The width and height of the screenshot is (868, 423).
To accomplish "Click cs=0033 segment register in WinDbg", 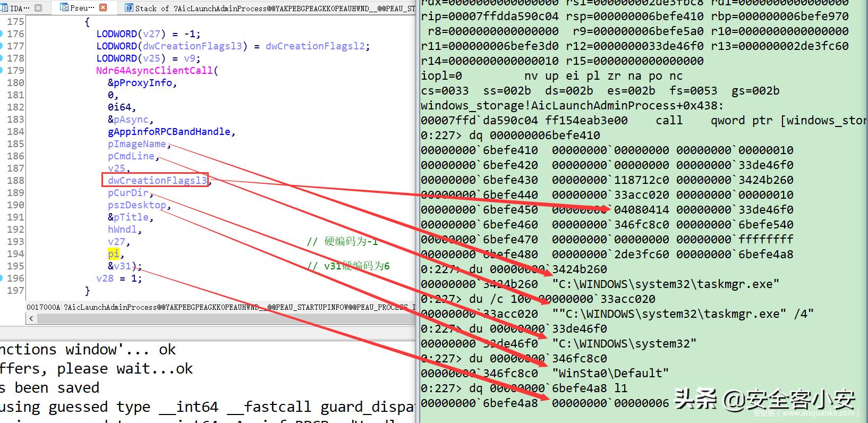I will [x=445, y=91].
